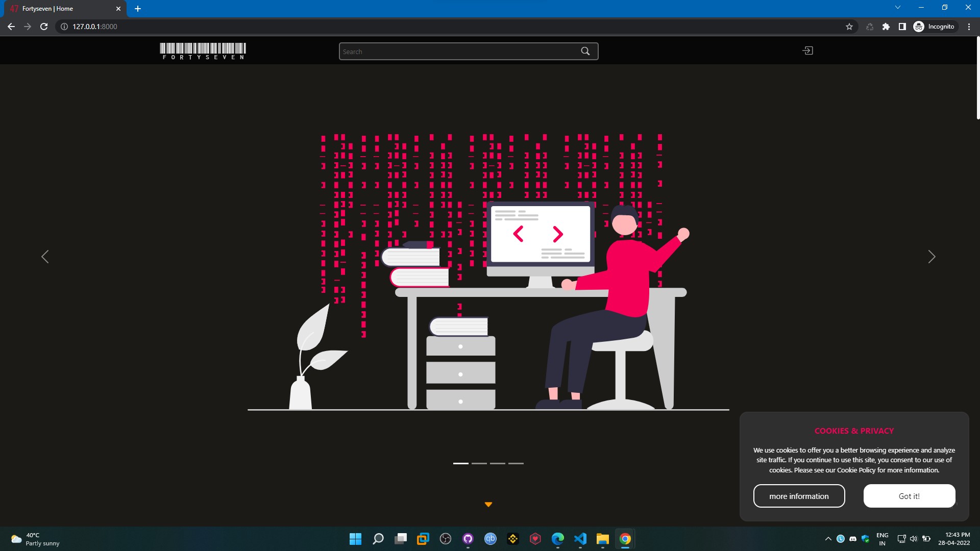Go to next carousel slide chevron
The width and height of the screenshot is (980, 551).
[x=932, y=257]
